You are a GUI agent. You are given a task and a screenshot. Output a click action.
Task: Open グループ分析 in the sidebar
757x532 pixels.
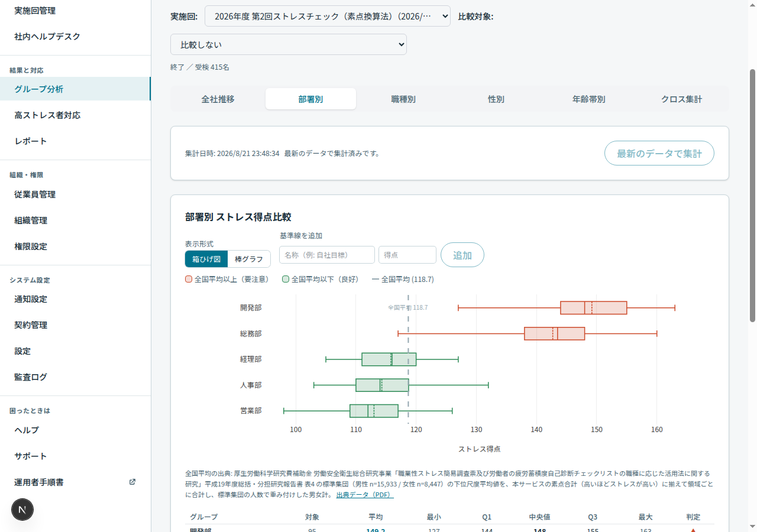(x=75, y=89)
